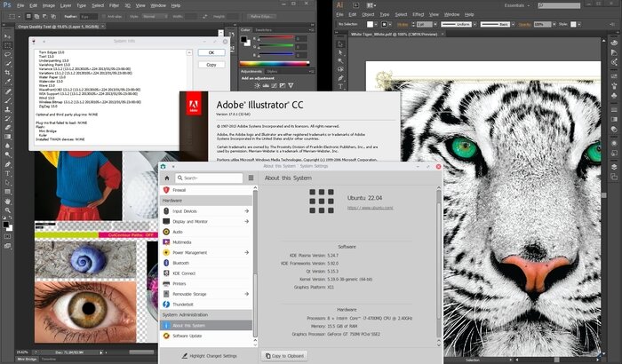Select Illustrator's Magic Wand tool
Viewport: 622px width, 364px height.
[340, 60]
